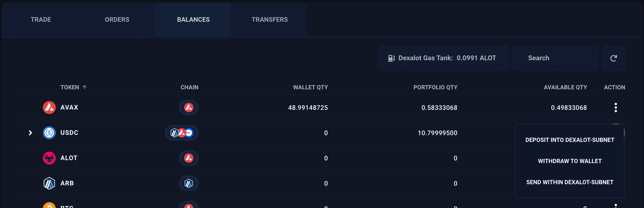
Task: Open the AVAX row action menu
Action: click(x=616, y=108)
